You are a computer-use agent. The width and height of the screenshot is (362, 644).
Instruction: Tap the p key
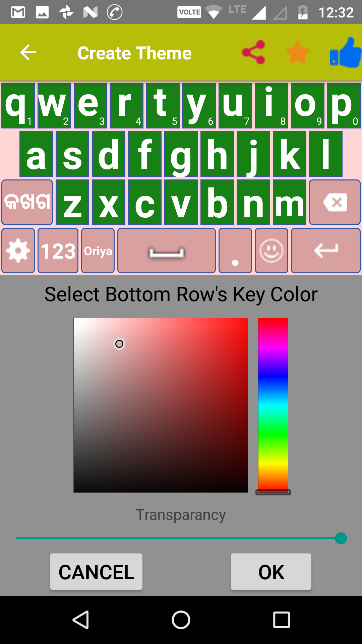(344, 106)
